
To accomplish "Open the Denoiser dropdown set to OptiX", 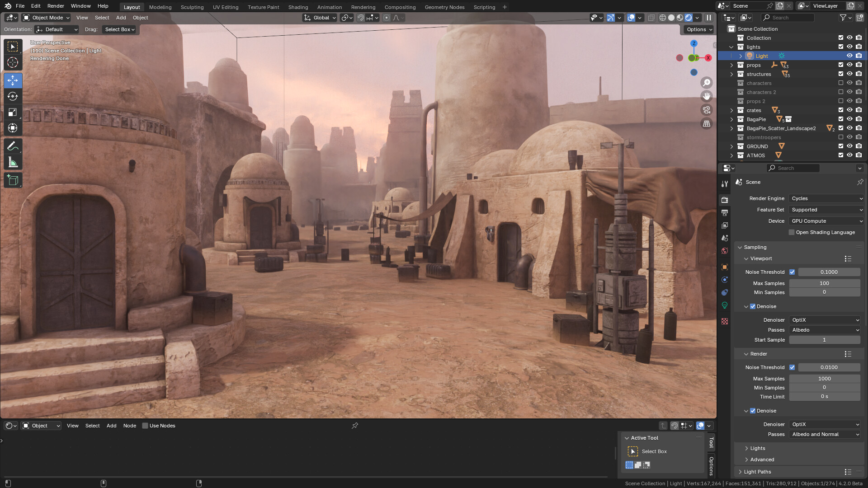I will (825, 320).
